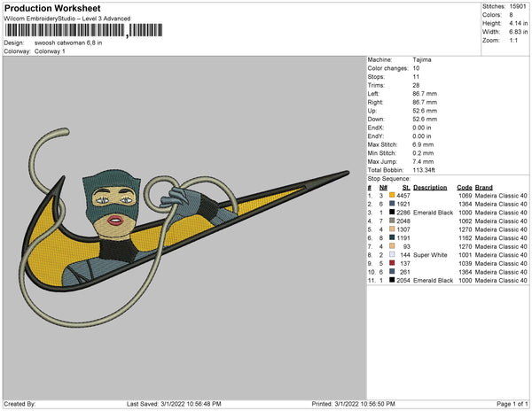Viewport: 532px width, 411px height.
Task: Click the Stop Sequence heading
Action: (x=389, y=179)
